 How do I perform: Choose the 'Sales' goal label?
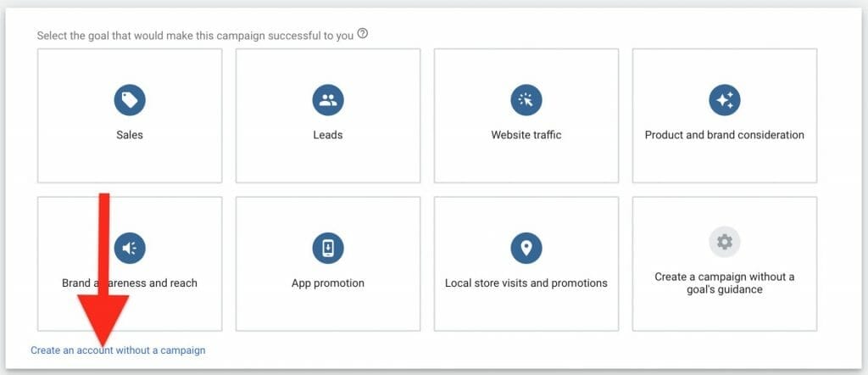pyautogui.click(x=130, y=135)
